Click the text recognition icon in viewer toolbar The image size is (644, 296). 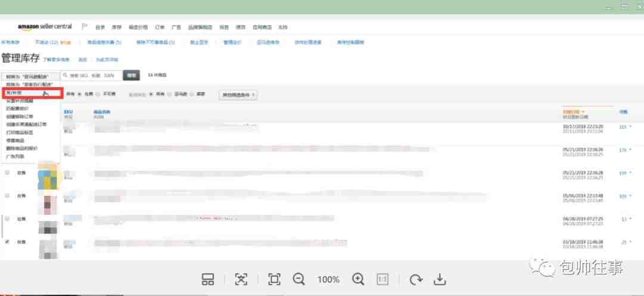[x=241, y=279]
